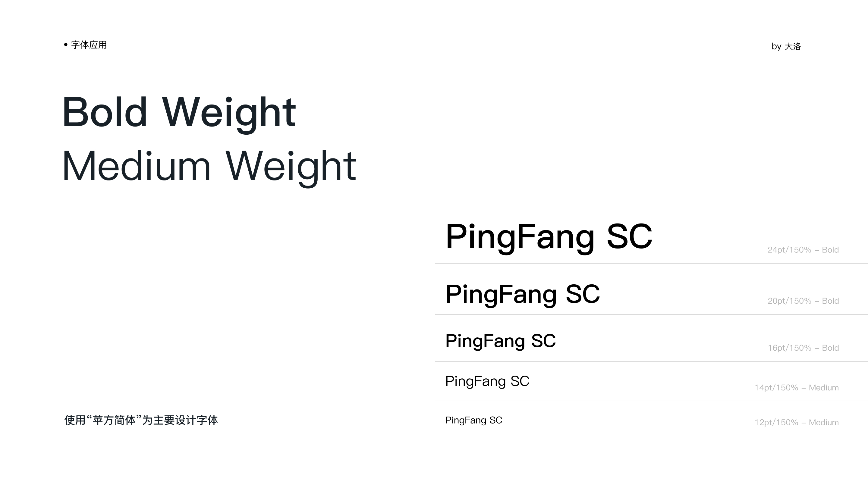Click the '14pt/150% – Medium' spec label
868x488 pixels.
[797, 388]
